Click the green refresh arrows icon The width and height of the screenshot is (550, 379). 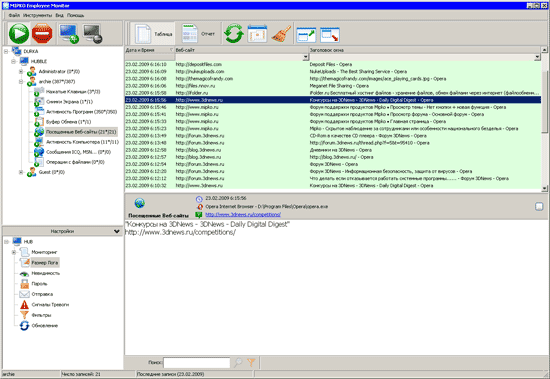tap(234, 34)
